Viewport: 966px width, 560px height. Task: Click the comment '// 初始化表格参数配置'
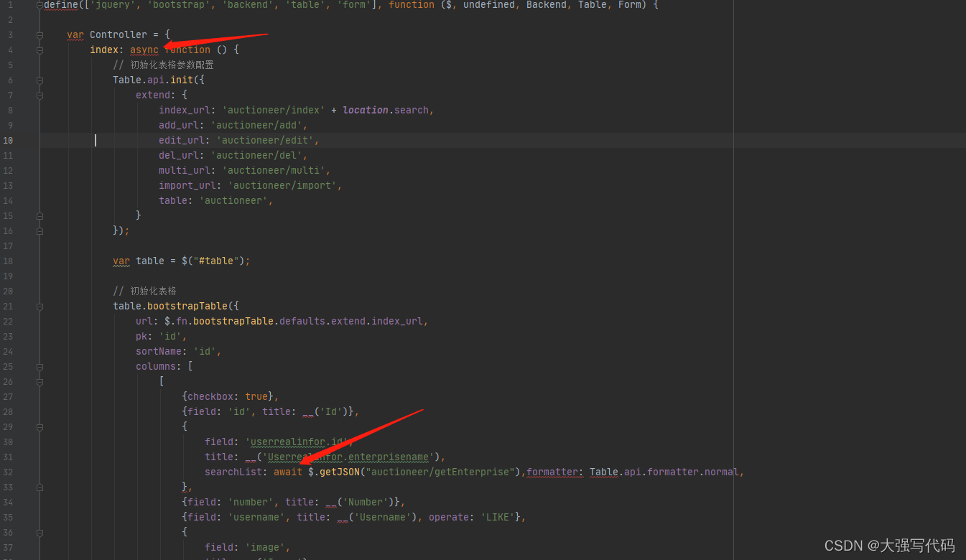tap(163, 65)
